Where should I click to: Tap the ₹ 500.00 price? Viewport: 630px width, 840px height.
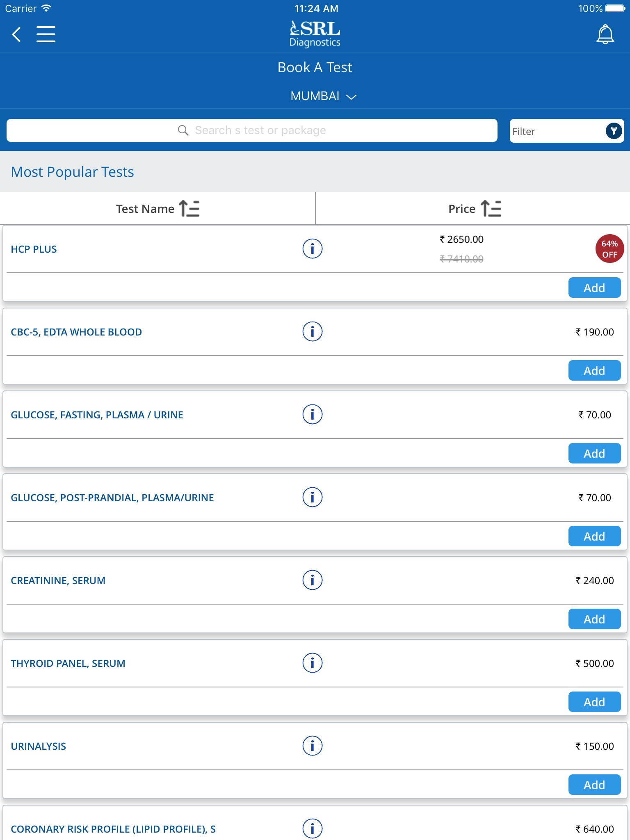pos(595,663)
